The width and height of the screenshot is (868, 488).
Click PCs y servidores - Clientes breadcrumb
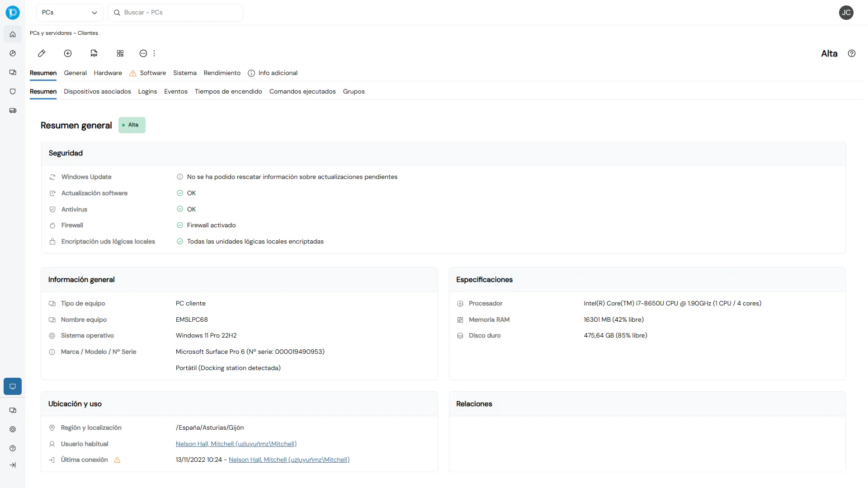point(64,33)
